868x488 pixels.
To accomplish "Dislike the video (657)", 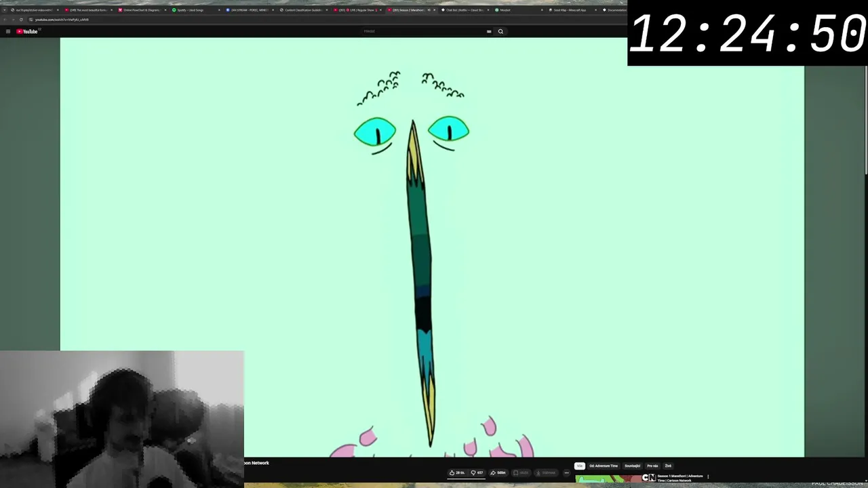I will click(x=477, y=472).
